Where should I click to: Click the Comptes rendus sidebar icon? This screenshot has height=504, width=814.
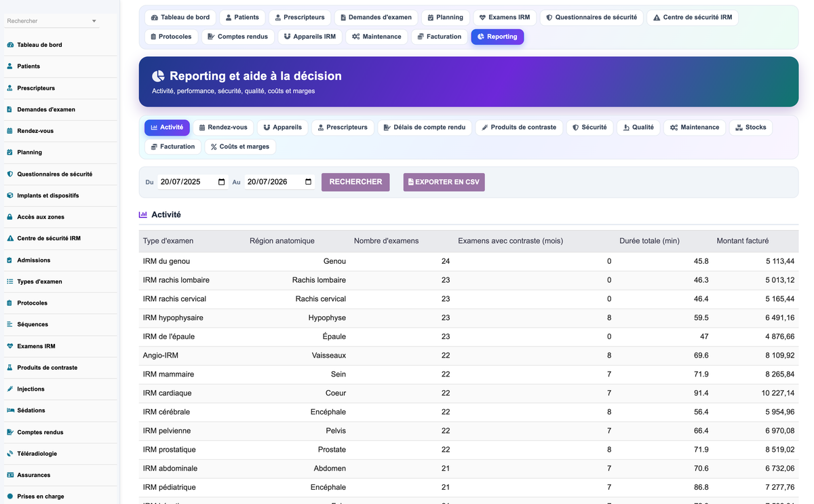click(10, 432)
